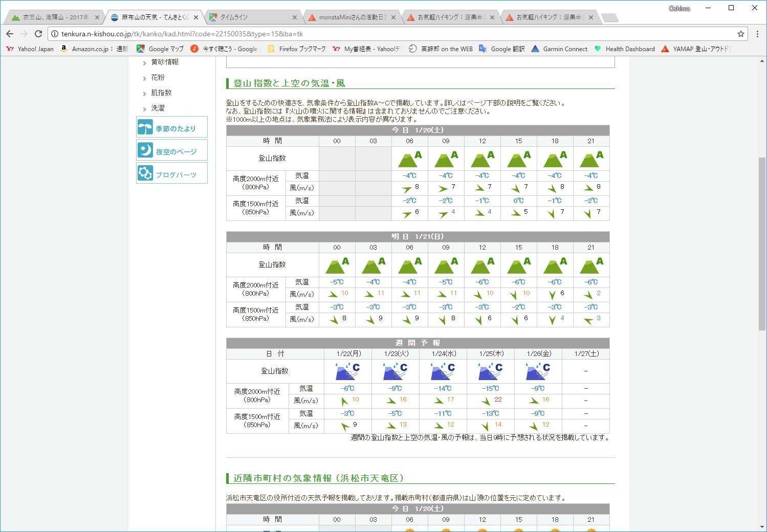Open the 洗濯 sidebar link

(158, 108)
